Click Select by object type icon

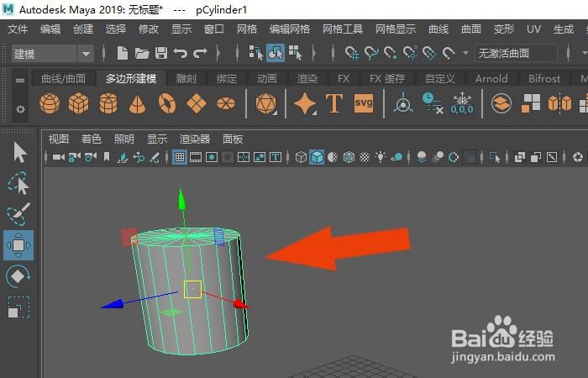tap(276, 53)
